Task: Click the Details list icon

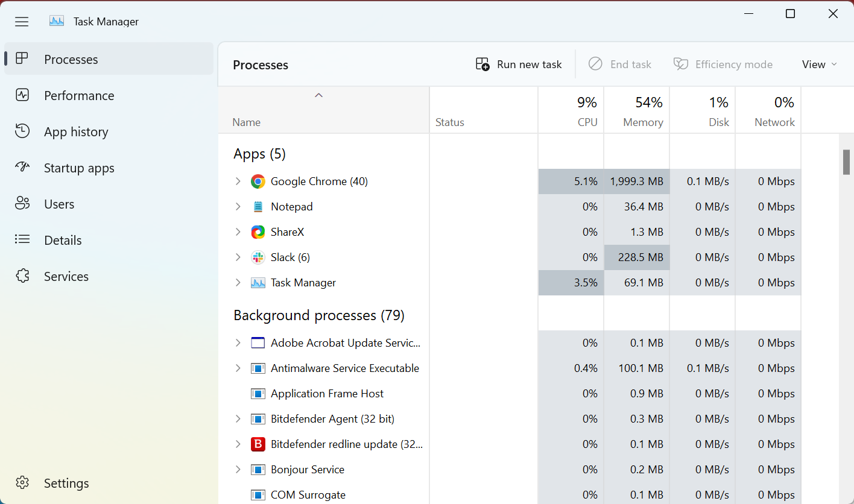Action: [x=22, y=240]
